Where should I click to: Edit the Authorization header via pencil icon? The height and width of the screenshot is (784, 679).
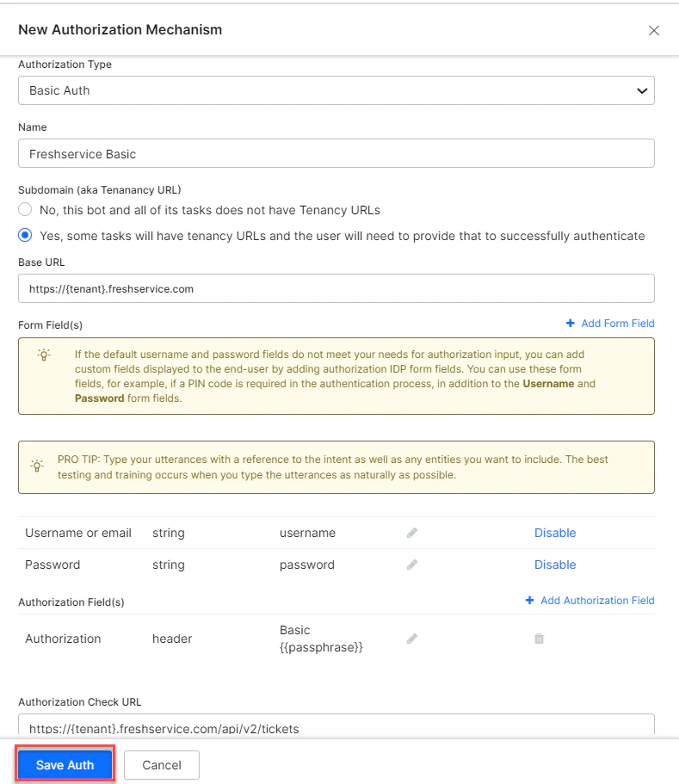point(411,639)
